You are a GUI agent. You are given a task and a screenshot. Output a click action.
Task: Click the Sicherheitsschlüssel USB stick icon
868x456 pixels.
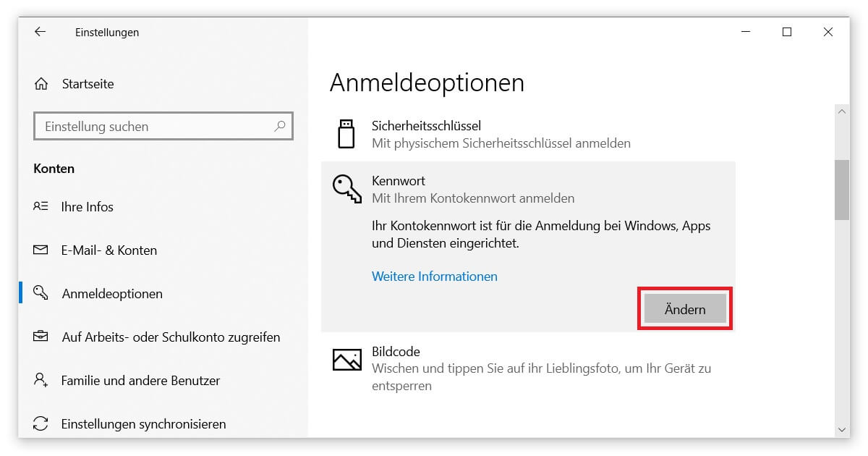(x=347, y=135)
